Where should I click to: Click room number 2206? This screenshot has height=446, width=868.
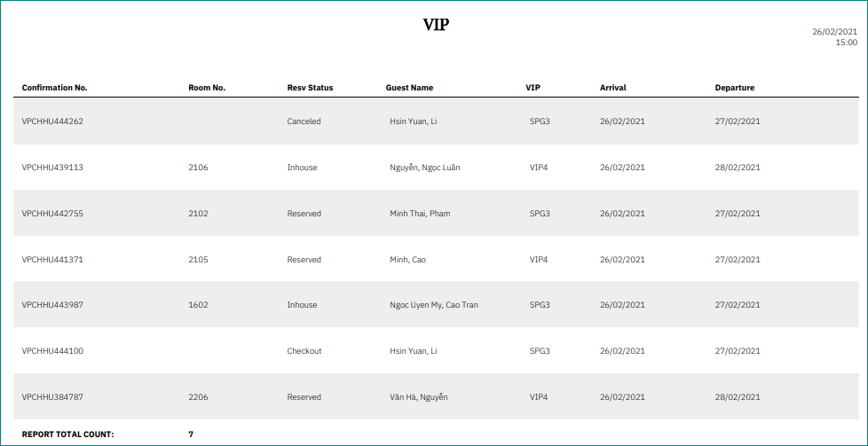coord(198,397)
